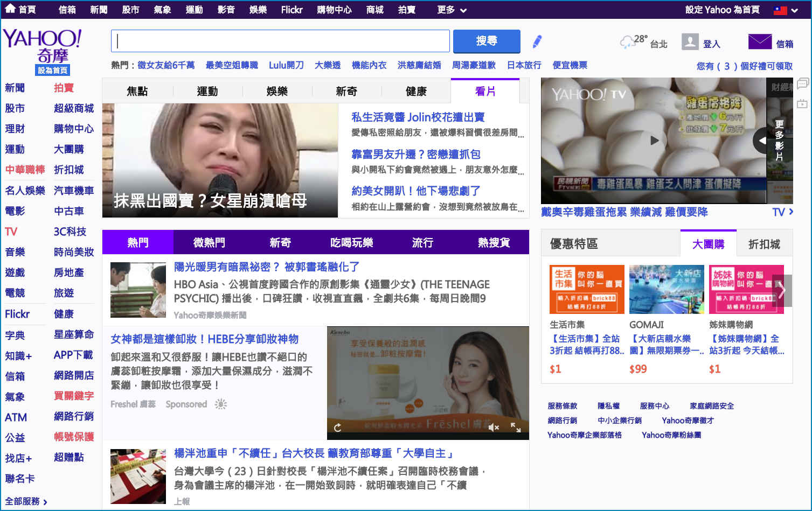This screenshot has height=511, width=812.
Task: Click the TV icon below the chat bubble
Action: [802, 103]
